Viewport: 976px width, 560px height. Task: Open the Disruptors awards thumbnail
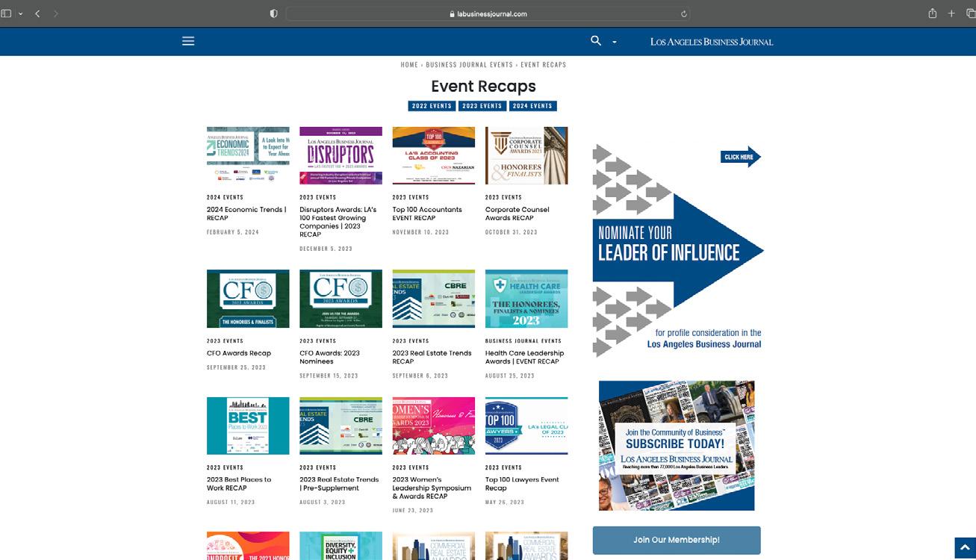coord(341,155)
